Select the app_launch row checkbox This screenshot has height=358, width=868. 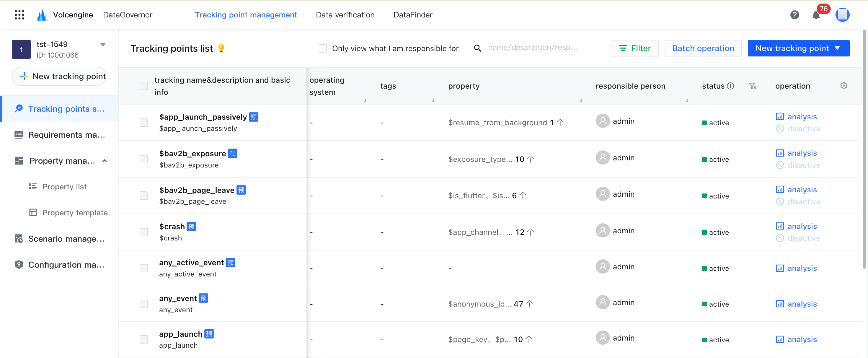point(143,339)
